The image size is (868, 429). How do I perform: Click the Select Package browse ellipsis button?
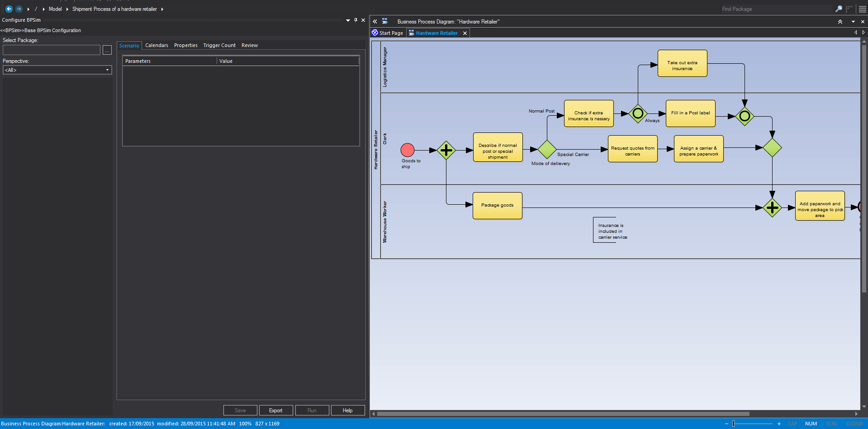[x=107, y=50]
